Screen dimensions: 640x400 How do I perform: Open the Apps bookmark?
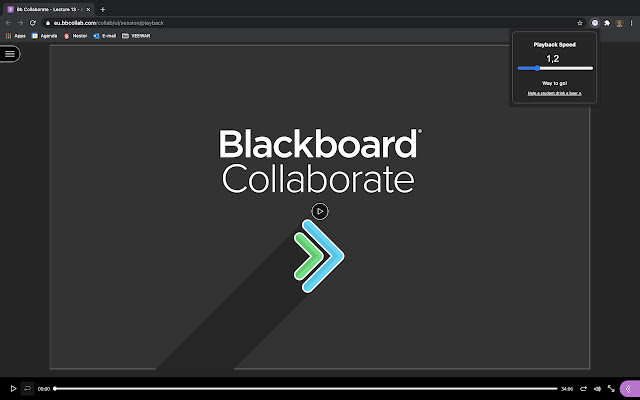pos(16,36)
